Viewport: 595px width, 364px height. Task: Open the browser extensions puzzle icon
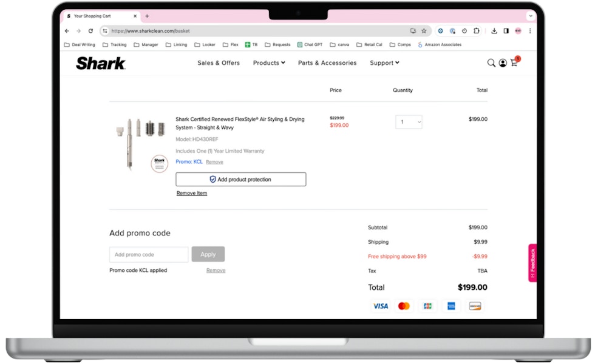(477, 31)
